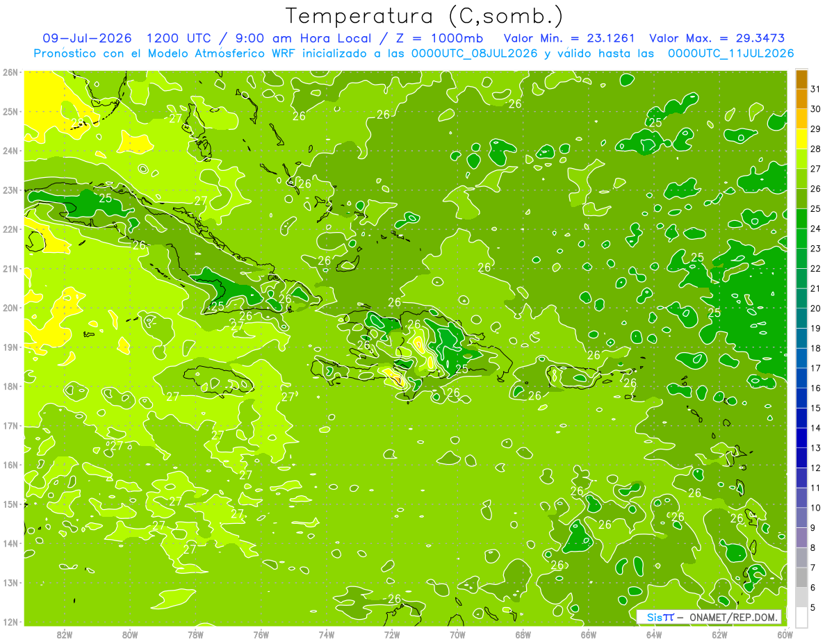Select the blue swatch between 14 and 15
Image resolution: width=834 pixels, height=644 pixels.
click(x=801, y=418)
